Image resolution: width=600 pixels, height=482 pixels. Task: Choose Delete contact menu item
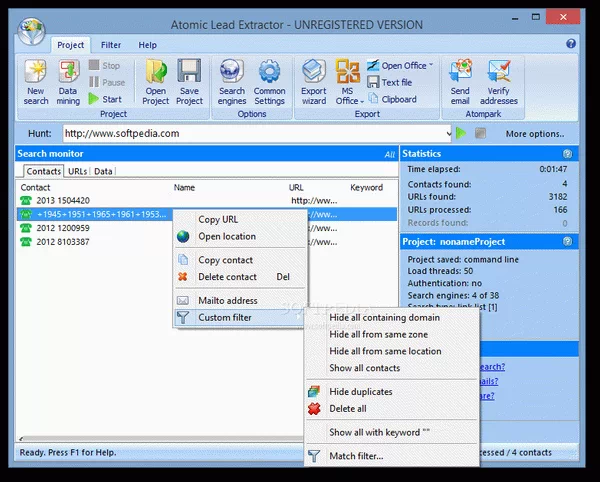tap(240, 277)
